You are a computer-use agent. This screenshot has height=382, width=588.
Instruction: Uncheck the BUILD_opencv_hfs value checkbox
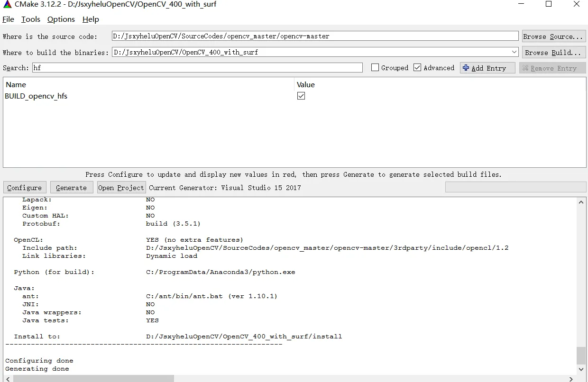(301, 96)
